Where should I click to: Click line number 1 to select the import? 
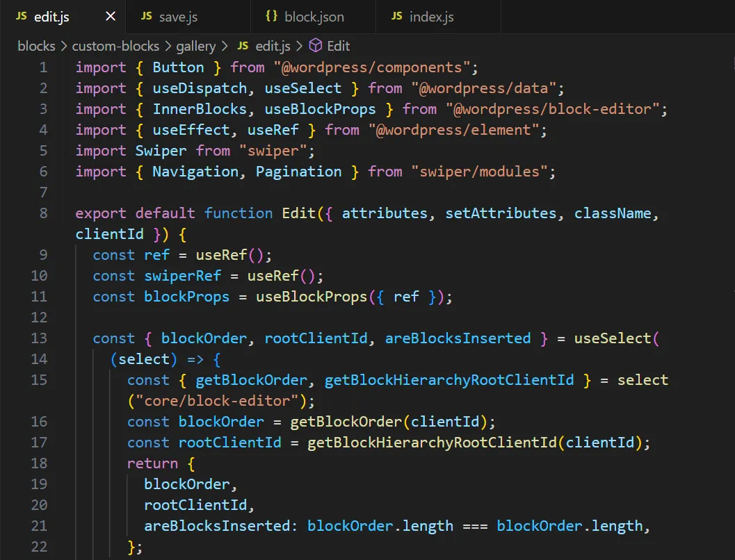coord(43,67)
